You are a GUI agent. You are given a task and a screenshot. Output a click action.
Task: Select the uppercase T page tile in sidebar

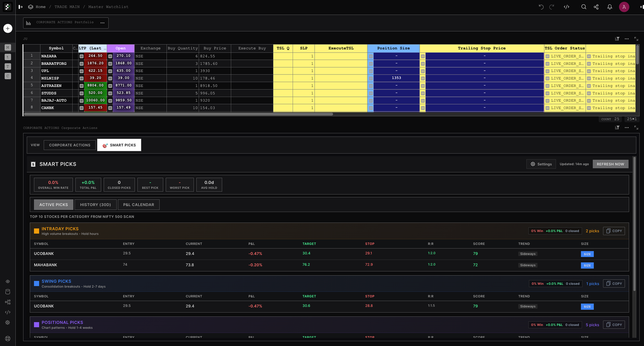pyautogui.click(x=8, y=66)
